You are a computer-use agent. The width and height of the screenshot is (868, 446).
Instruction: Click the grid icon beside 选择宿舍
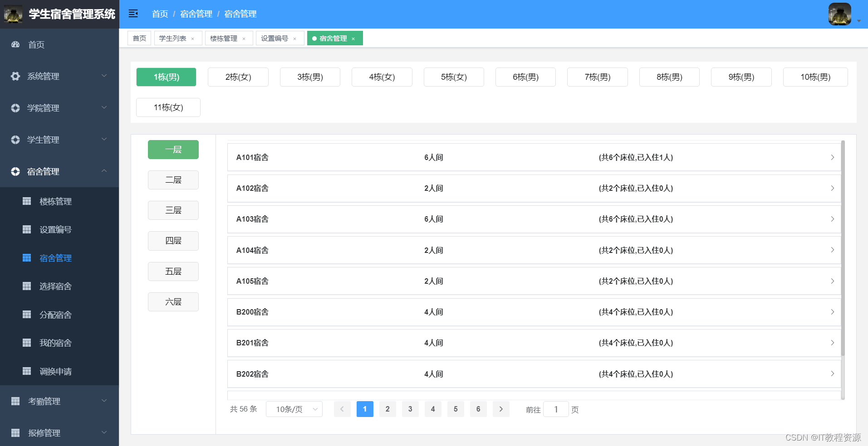tap(27, 286)
